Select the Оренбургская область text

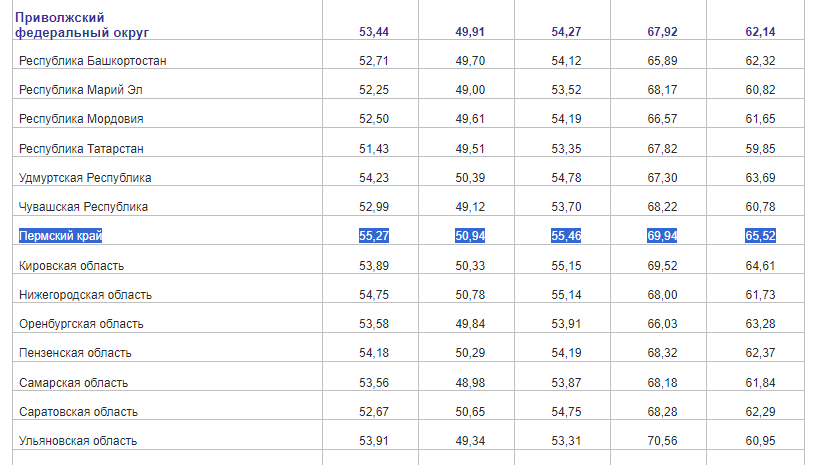[81, 324]
